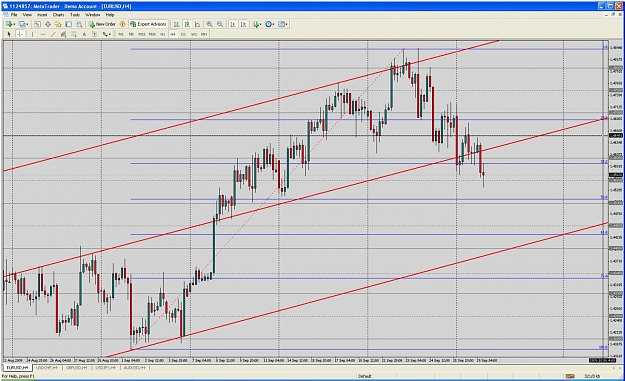This screenshot has width=625, height=381.
Task: Select the Fibonacci Retracement tool
Action: pos(74,34)
